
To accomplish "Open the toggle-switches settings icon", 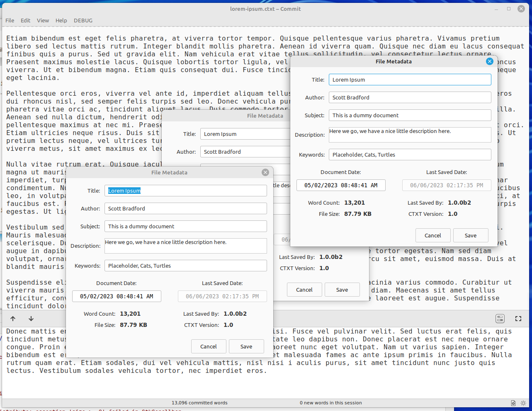I will click(500, 319).
